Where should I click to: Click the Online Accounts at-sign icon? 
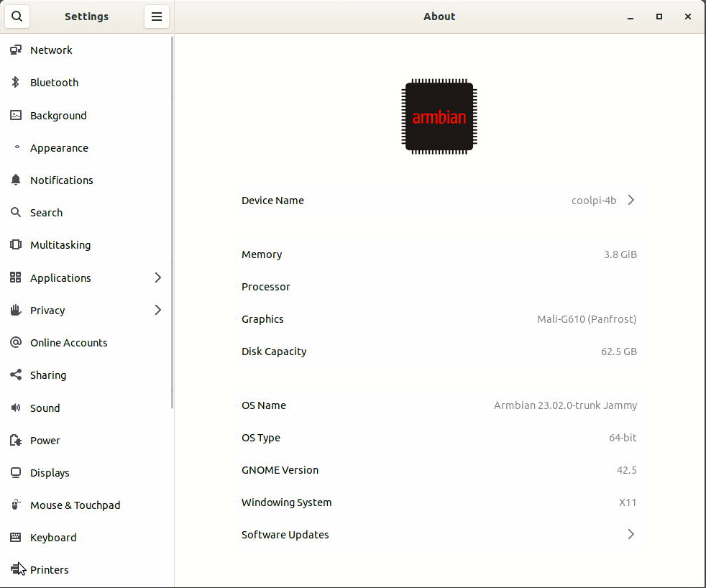[16, 342]
